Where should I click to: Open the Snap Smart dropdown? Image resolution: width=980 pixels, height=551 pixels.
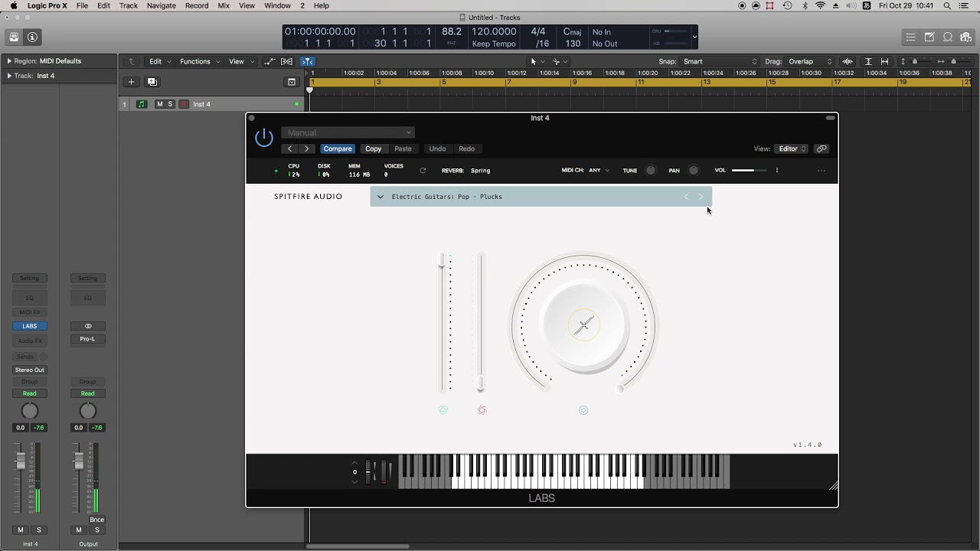coord(720,61)
